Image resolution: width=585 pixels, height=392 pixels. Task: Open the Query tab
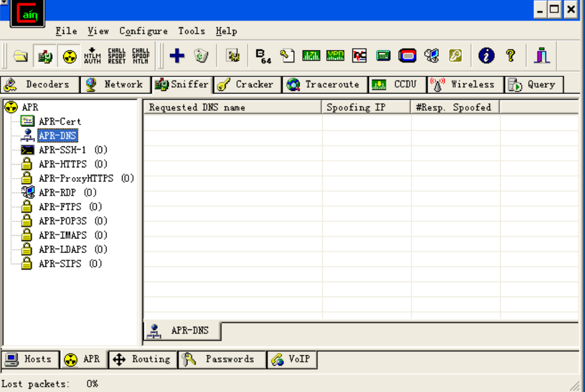(534, 85)
